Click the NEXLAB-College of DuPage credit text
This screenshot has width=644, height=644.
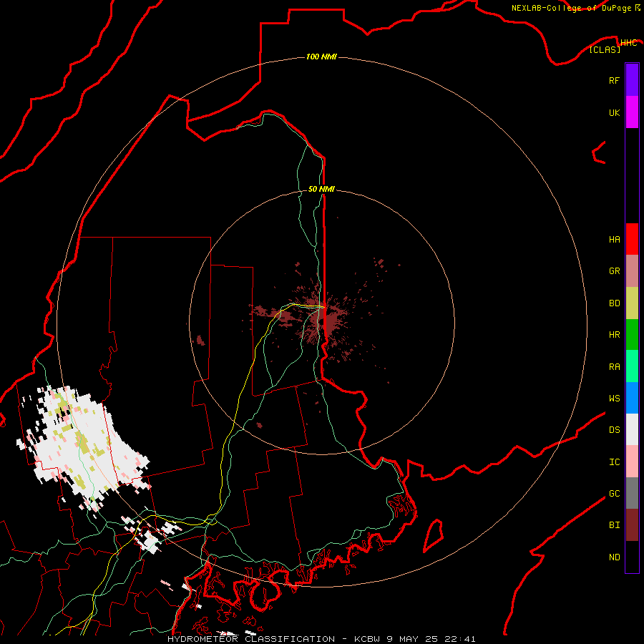coord(572,8)
